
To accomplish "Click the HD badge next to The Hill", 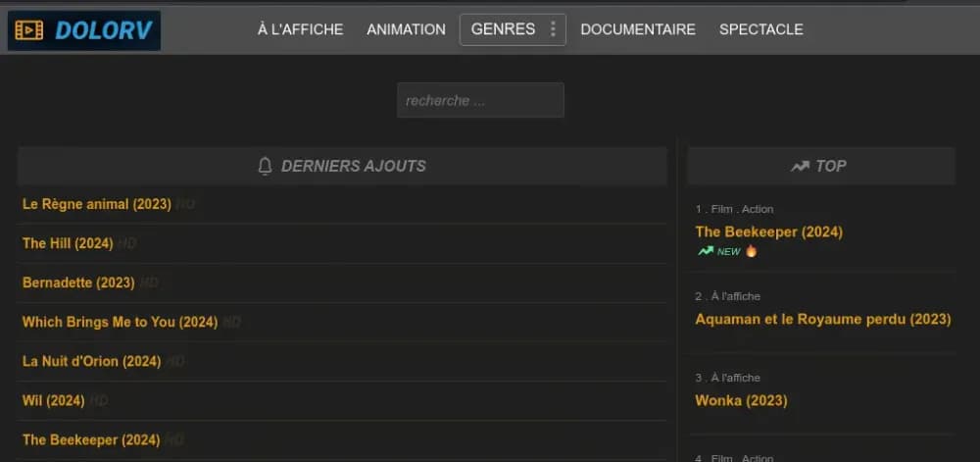I will (x=126, y=244).
